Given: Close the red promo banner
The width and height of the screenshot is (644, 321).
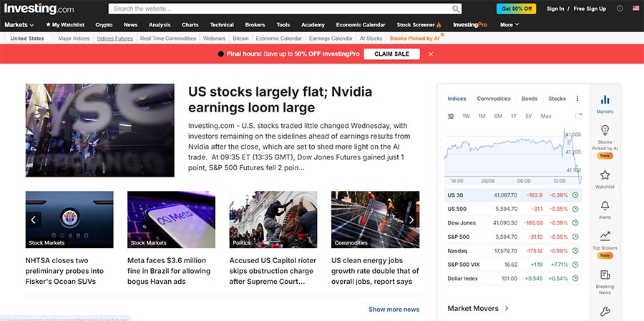Looking at the screenshot, I should (x=431, y=54).
